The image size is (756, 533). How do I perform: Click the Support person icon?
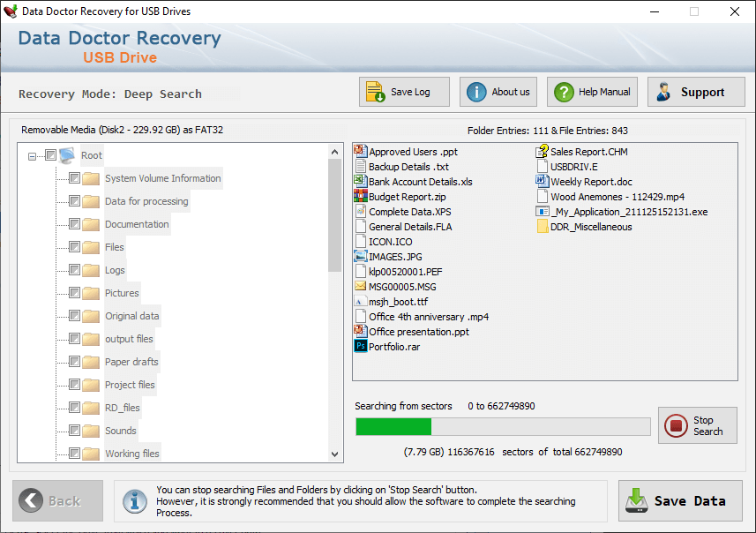663,92
